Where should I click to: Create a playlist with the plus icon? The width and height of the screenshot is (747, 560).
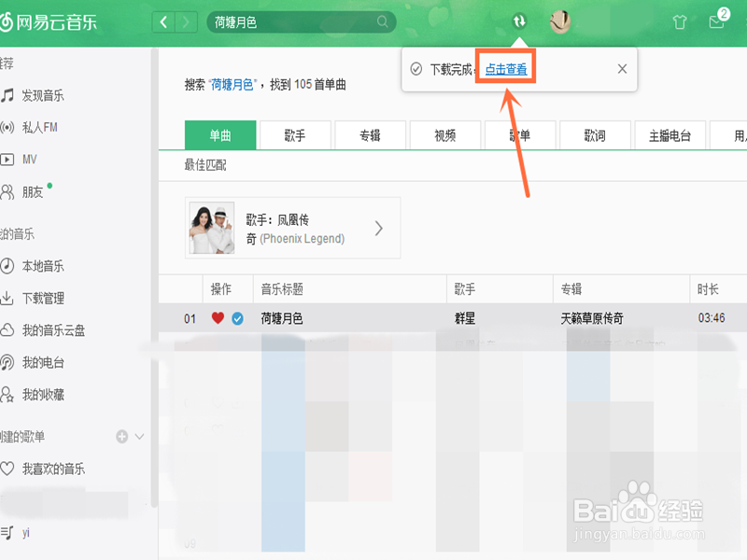pos(121,436)
